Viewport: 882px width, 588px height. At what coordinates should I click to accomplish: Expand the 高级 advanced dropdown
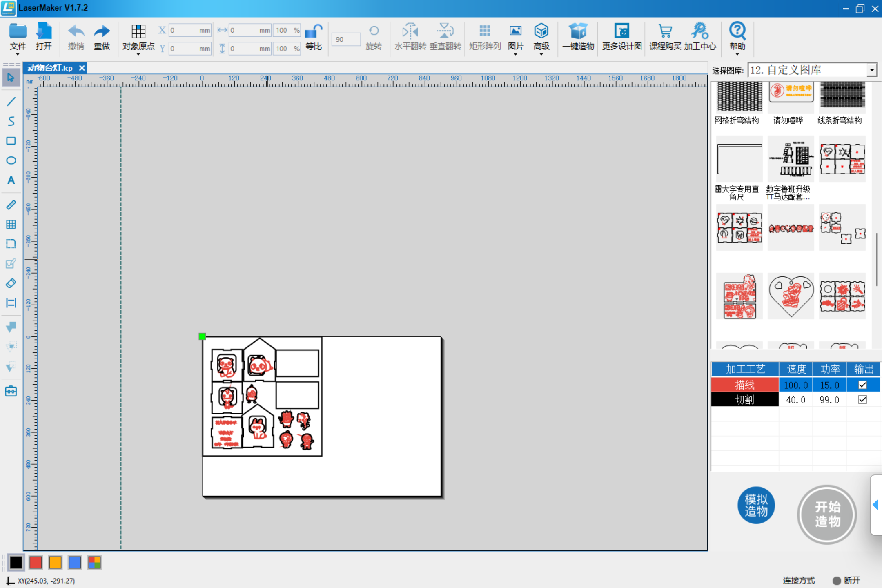[x=541, y=54]
